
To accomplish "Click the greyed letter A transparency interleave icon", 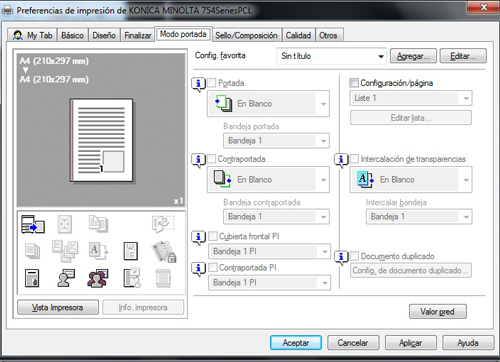I will pos(98,251).
